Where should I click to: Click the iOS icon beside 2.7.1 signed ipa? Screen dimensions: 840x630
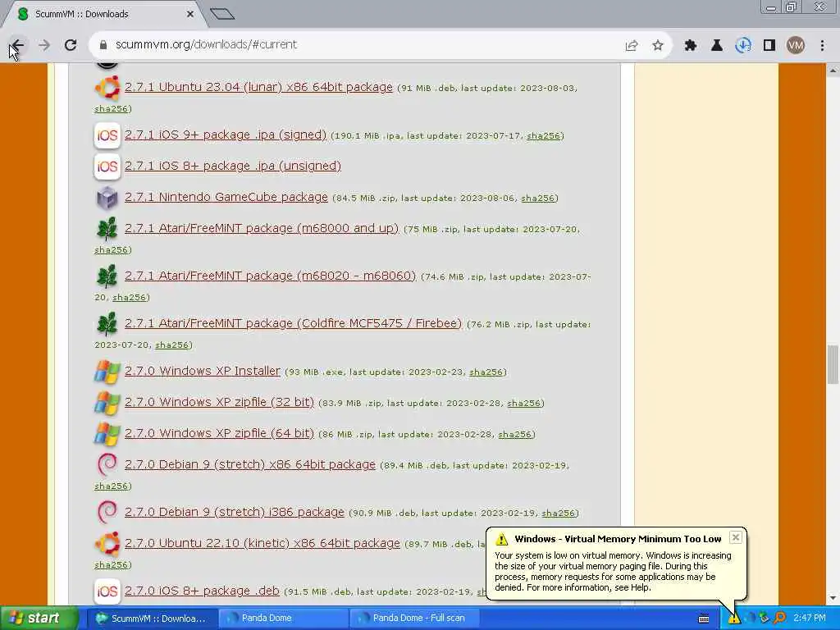[x=107, y=135]
